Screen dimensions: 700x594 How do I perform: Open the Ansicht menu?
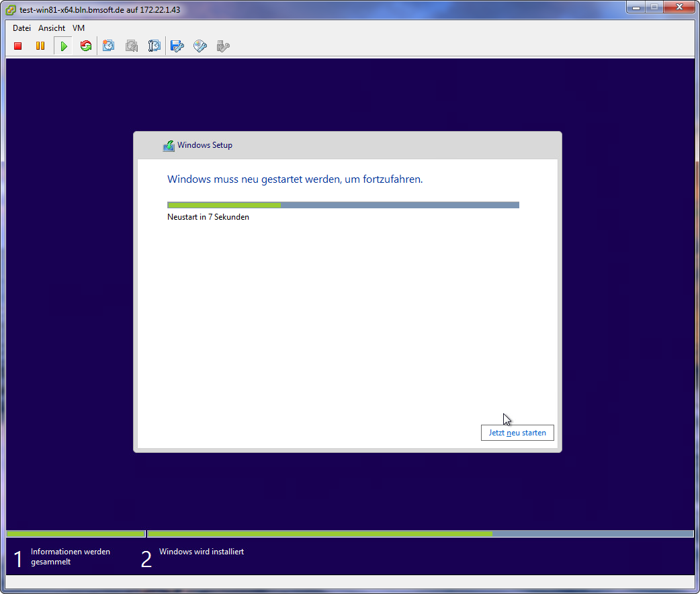pyautogui.click(x=52, y=28)
